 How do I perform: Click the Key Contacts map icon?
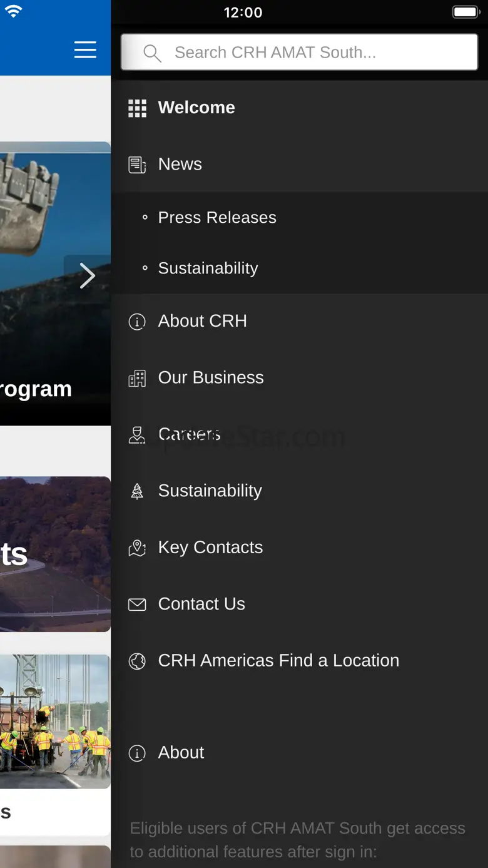coord(137,548)
